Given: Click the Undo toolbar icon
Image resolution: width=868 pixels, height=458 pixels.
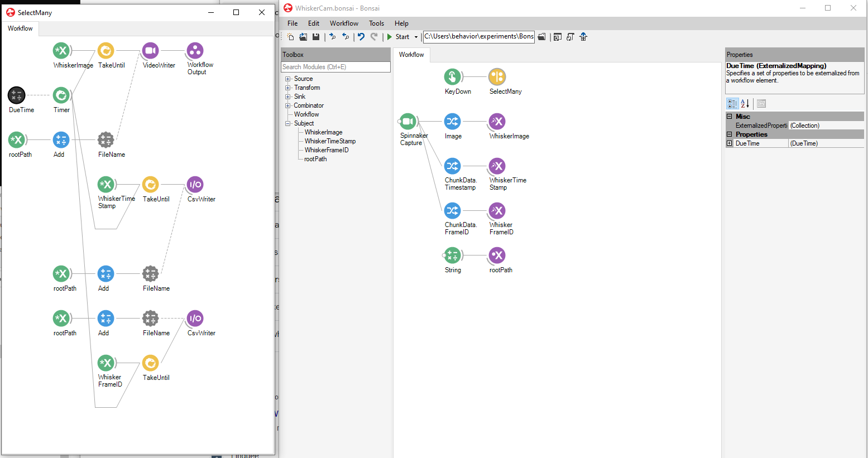Looking at the screenshot, I should click(x=360, y=36).
